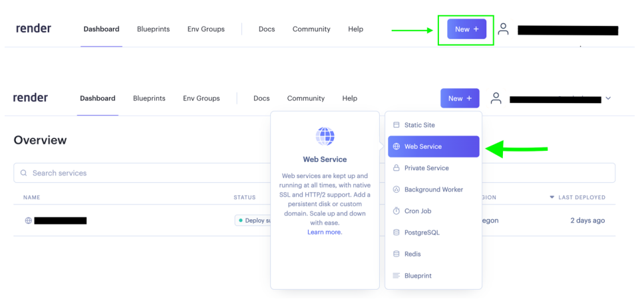Sort by STATUS column header
This screenshot has width=644, height=299.
point(245,197)
